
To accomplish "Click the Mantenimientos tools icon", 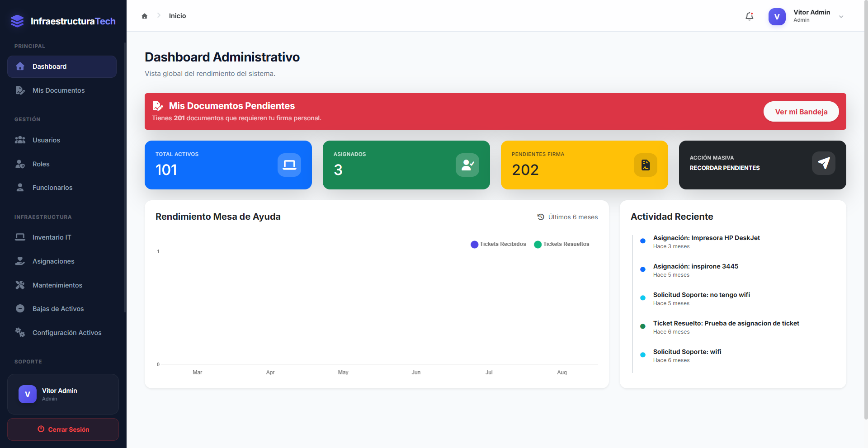I will pyautogui.click(x=20, y=285).
